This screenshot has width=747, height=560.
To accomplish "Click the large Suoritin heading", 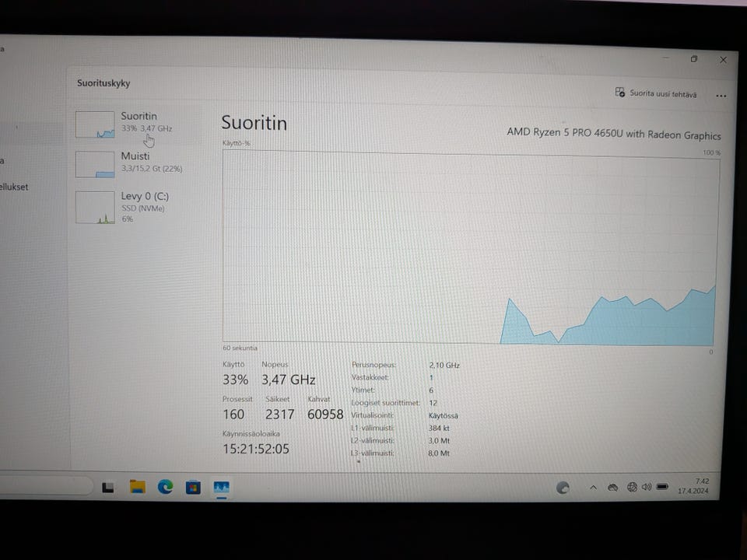I will pyautogui.click(x=254, y=123).
